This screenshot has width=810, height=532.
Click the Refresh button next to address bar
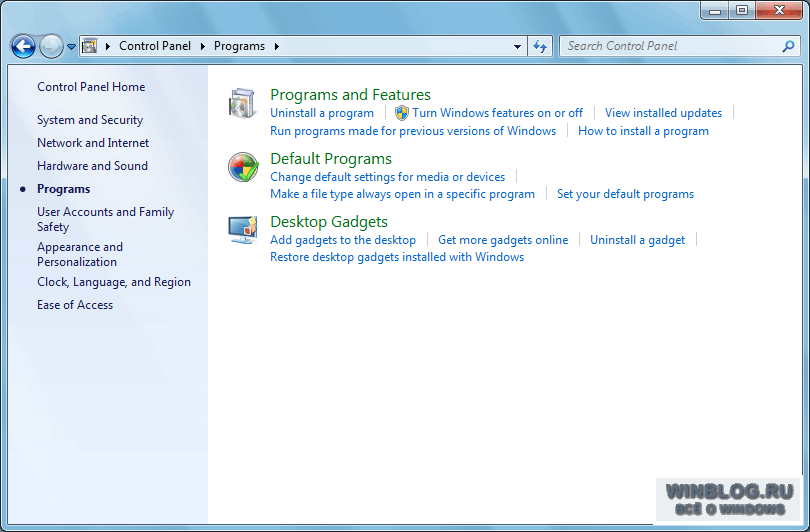540,46
